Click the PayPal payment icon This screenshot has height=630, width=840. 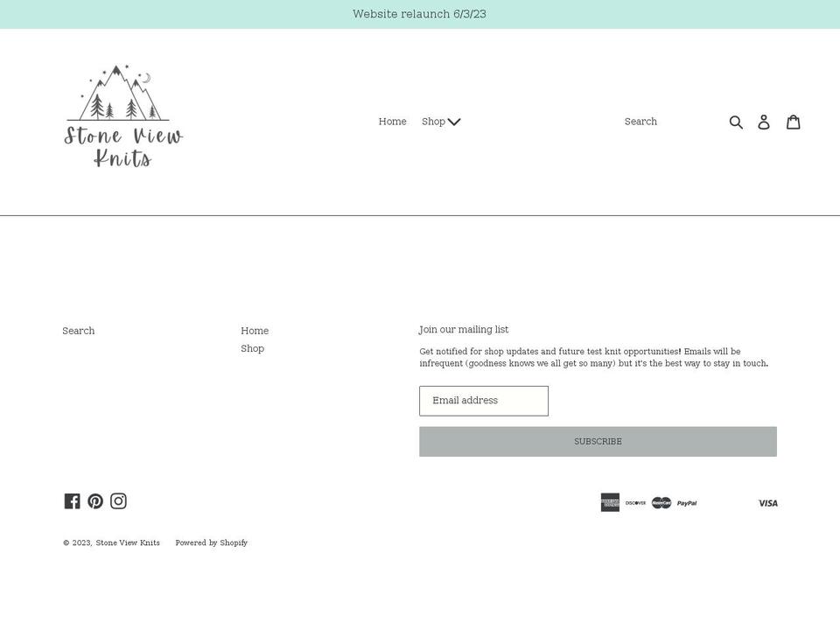point(688,503)
